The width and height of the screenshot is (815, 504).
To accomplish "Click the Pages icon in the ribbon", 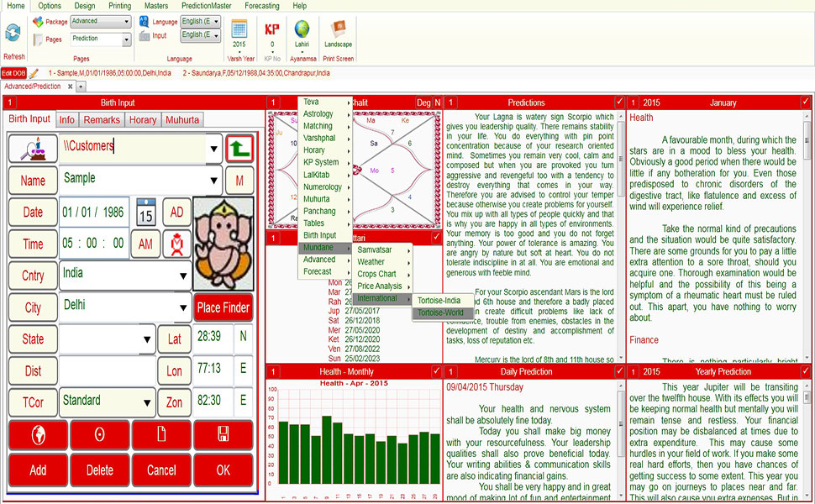I will coord(38,39).
